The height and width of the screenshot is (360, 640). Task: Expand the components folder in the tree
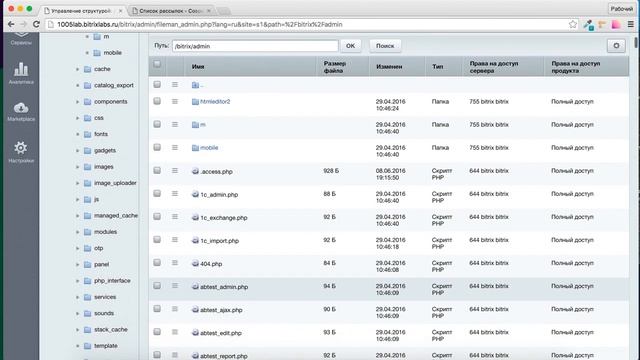[x=78, y=102]
